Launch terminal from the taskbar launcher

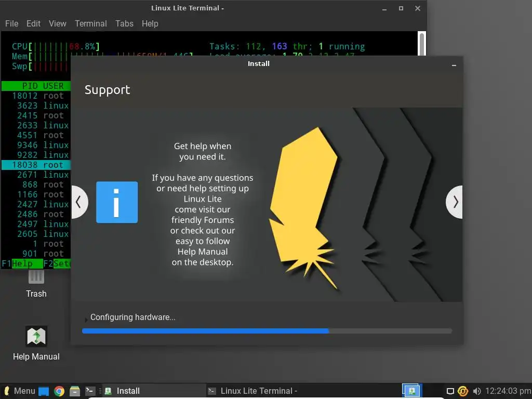[90, 391]
